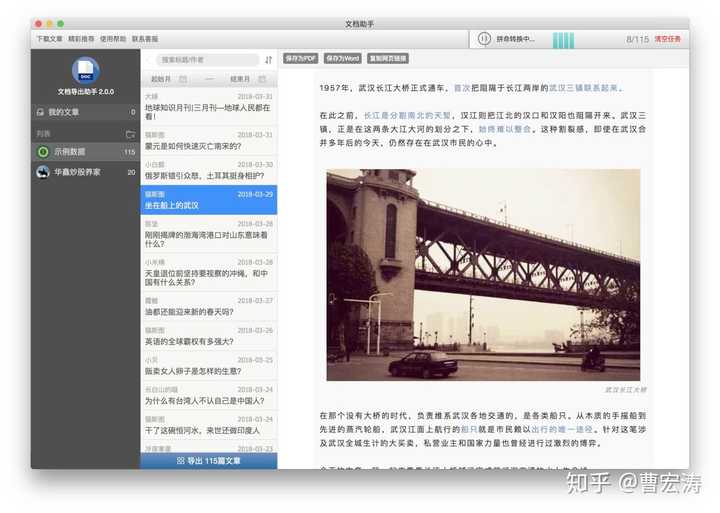Click the 拼命转换中 status text
Screen dimensions: 720x513
click(515, 39)
